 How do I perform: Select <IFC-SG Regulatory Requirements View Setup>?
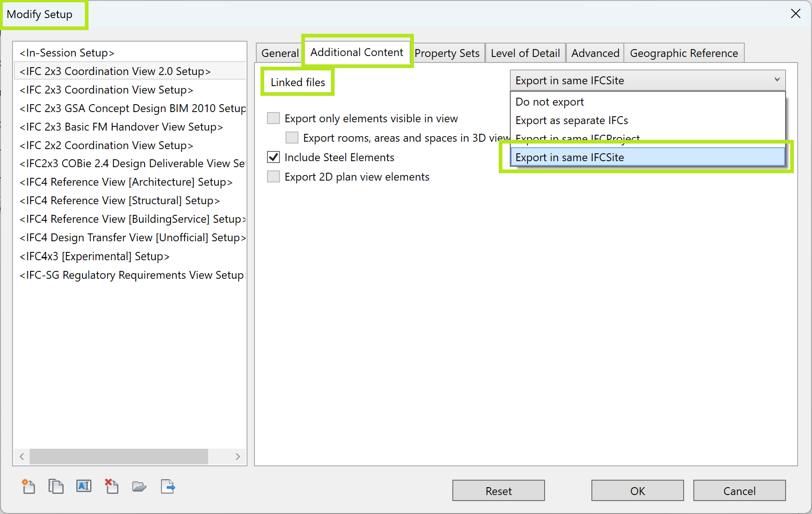click(130, 275)
